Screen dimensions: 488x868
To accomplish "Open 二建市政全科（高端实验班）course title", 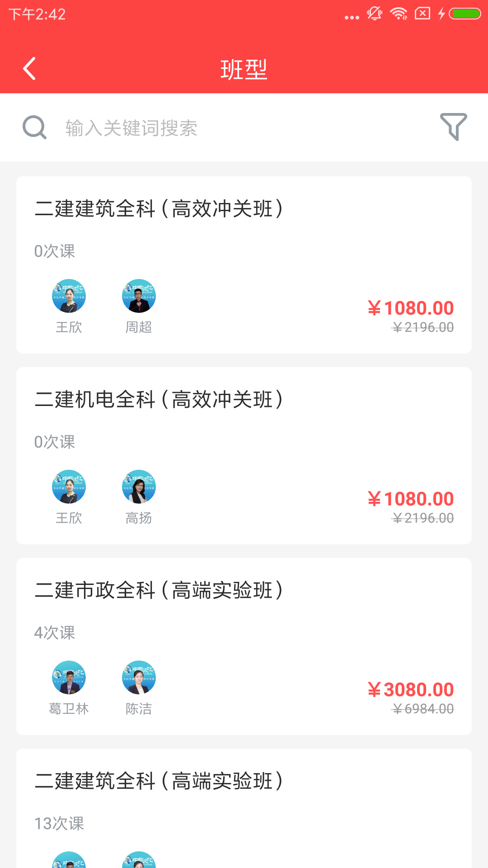I will pyautogui.click(x=159, y=590).
